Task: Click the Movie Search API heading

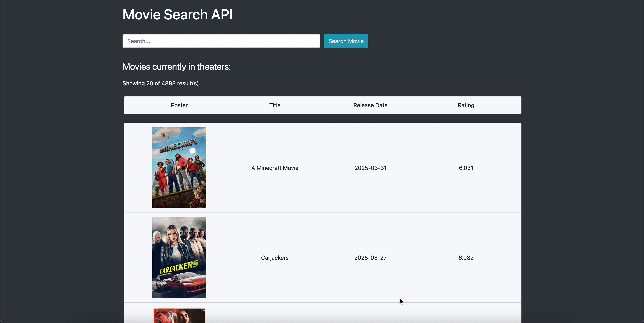Action: [178, 15]
